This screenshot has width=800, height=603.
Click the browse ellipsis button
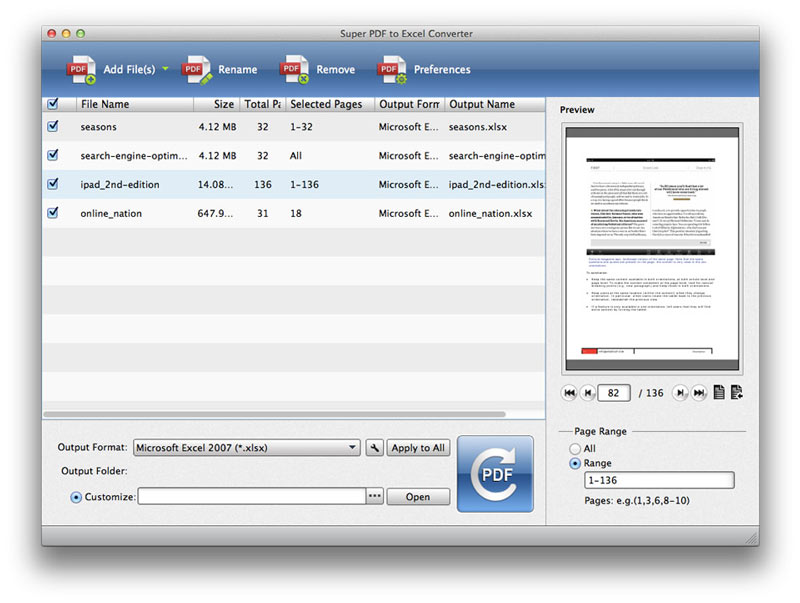(374, 496)
